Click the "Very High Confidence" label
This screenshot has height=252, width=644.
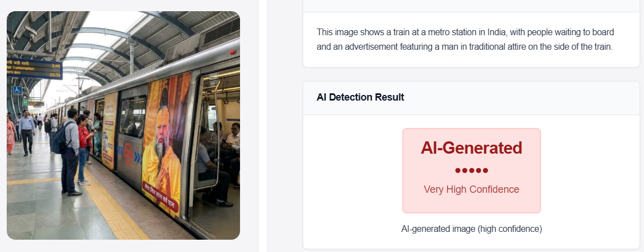pyautogui.click(x=472, y=189)
